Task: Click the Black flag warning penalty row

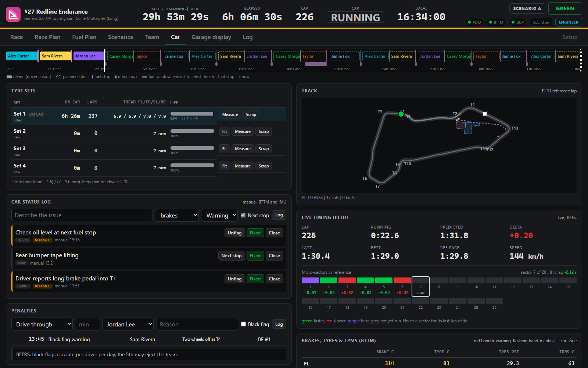Action: tap(149, 339)
